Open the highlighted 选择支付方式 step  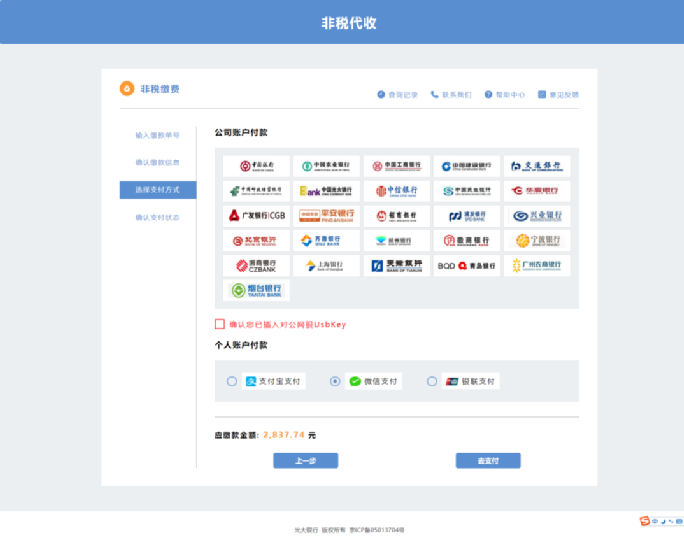click(158, 190)
